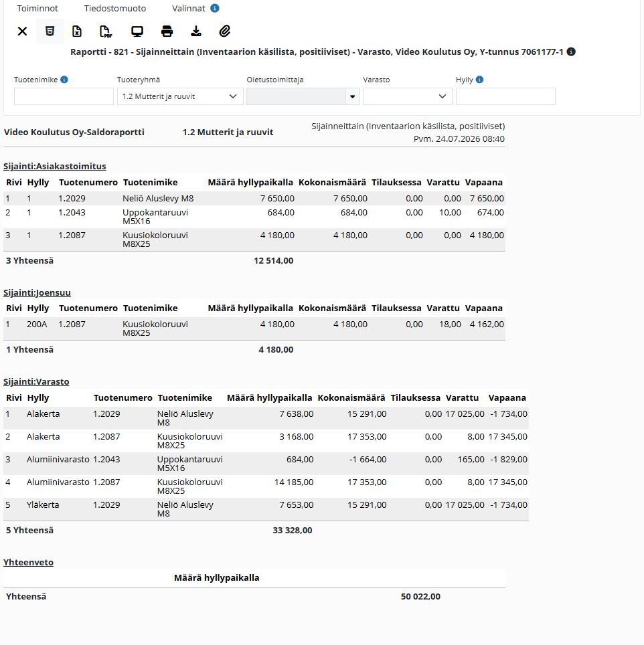Close the report with X icon

click(23, 31)
